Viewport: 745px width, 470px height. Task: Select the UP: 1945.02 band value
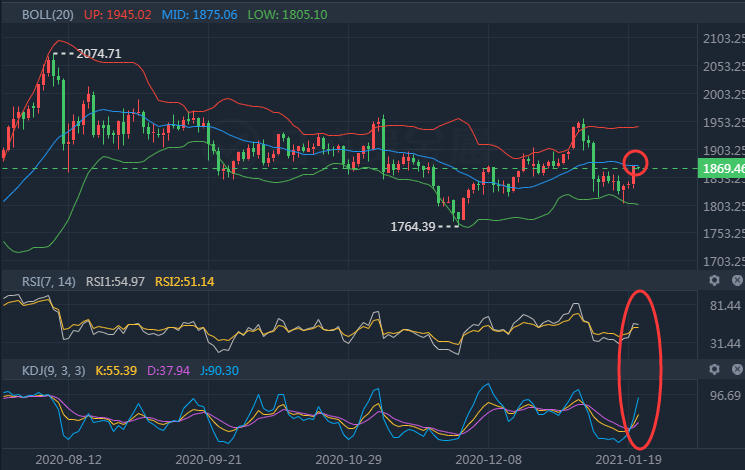click(115, 16)
